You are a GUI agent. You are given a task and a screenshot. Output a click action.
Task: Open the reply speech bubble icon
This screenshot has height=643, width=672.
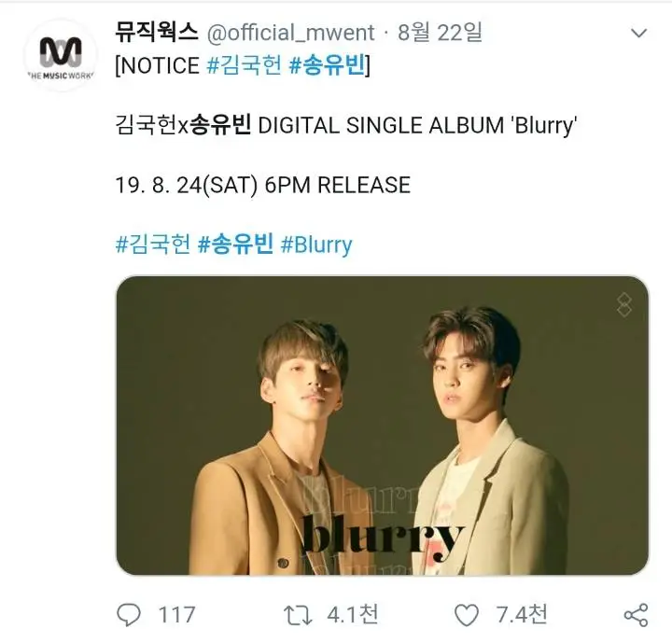tap(129, 615)
